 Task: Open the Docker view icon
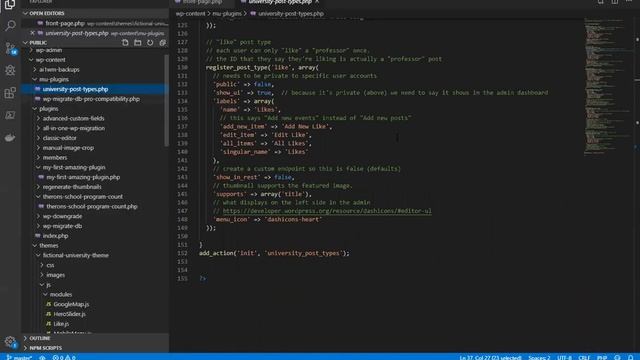(x=10, y=138)
